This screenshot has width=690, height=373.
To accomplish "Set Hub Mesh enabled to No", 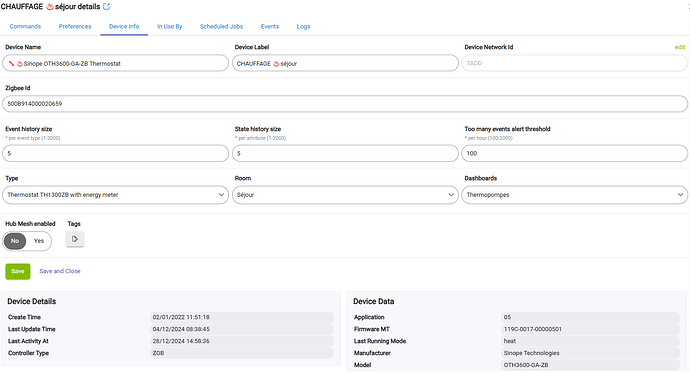I will click(15, 241).
